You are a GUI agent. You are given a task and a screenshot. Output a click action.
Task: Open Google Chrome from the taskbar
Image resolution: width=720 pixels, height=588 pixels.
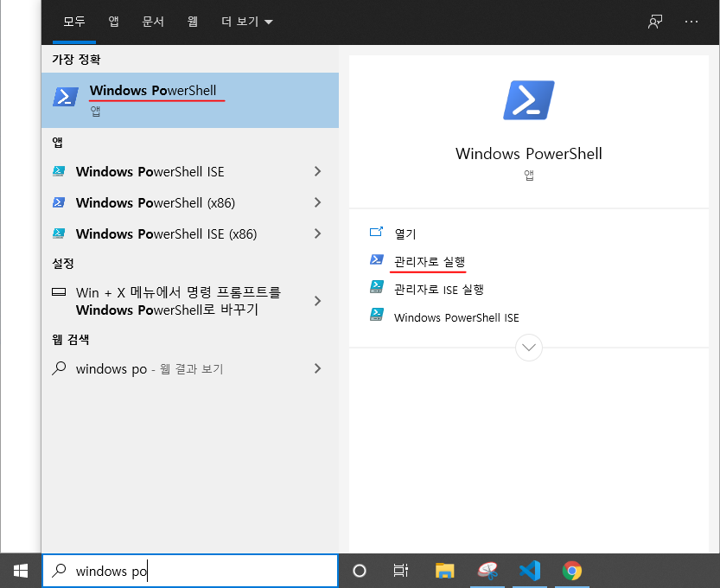tap(571, 571)
